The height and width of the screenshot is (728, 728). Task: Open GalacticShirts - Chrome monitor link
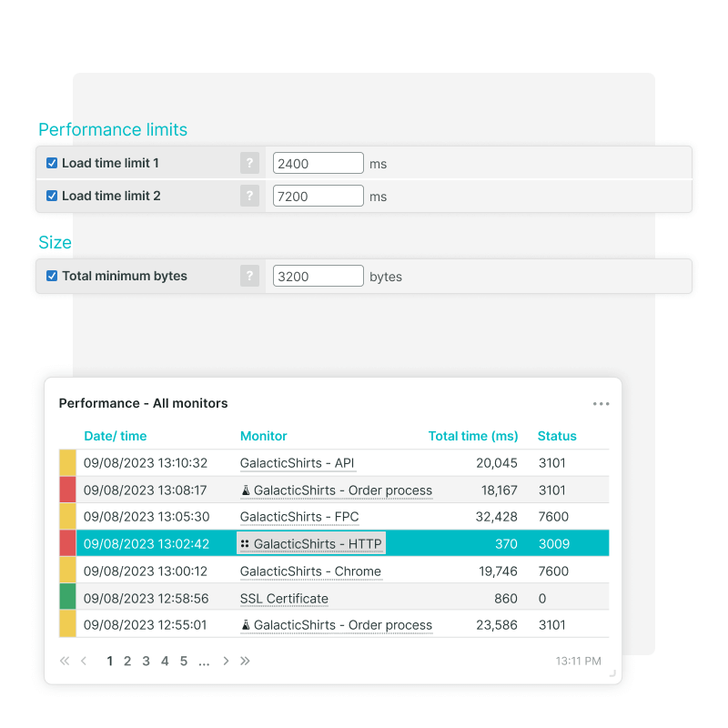click(x=310, y=571)
